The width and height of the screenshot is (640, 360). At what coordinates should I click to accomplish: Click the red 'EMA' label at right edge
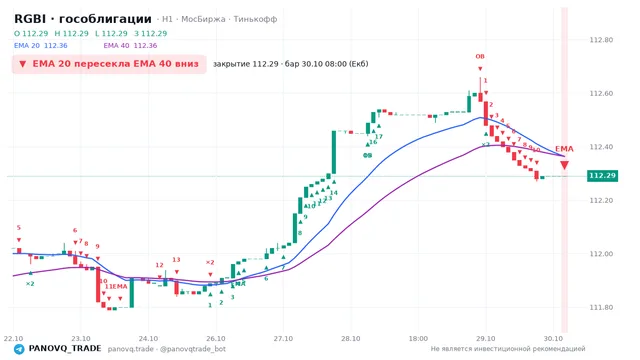564,149
